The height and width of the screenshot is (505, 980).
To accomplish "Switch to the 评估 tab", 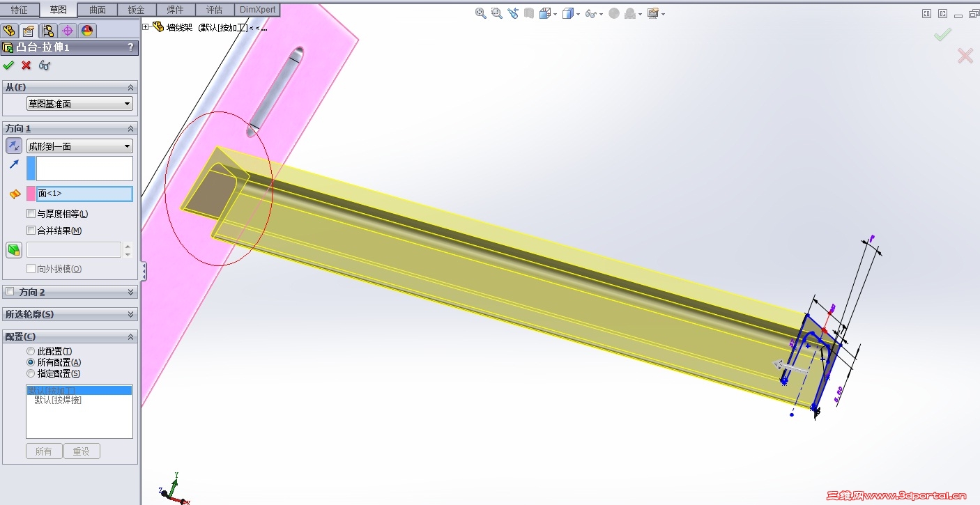I will [x=215, y=10].
